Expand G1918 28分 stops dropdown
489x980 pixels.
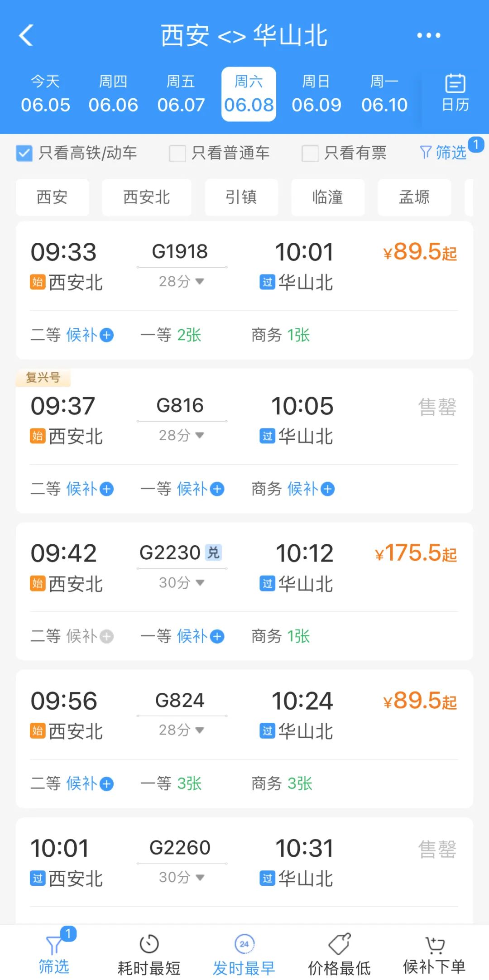pyautogui.click(x=181, y=282)
